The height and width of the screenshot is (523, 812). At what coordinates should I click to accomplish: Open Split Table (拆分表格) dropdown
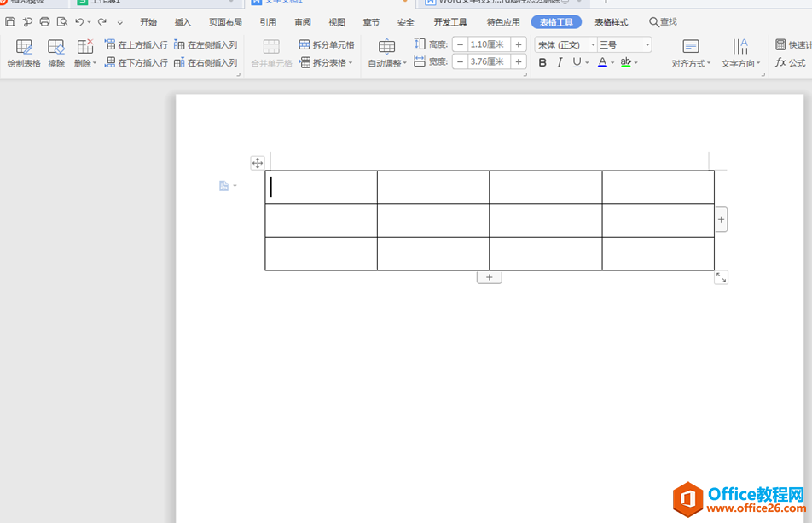326,62
